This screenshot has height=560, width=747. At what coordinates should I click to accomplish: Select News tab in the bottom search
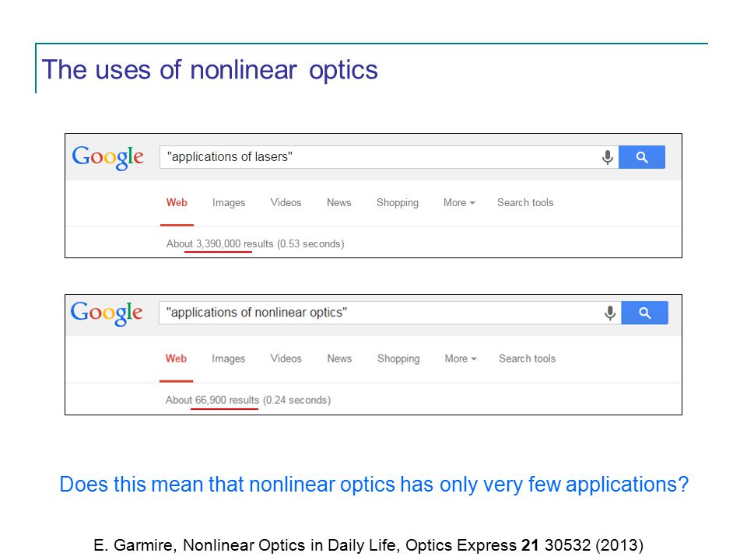point(339,359)
